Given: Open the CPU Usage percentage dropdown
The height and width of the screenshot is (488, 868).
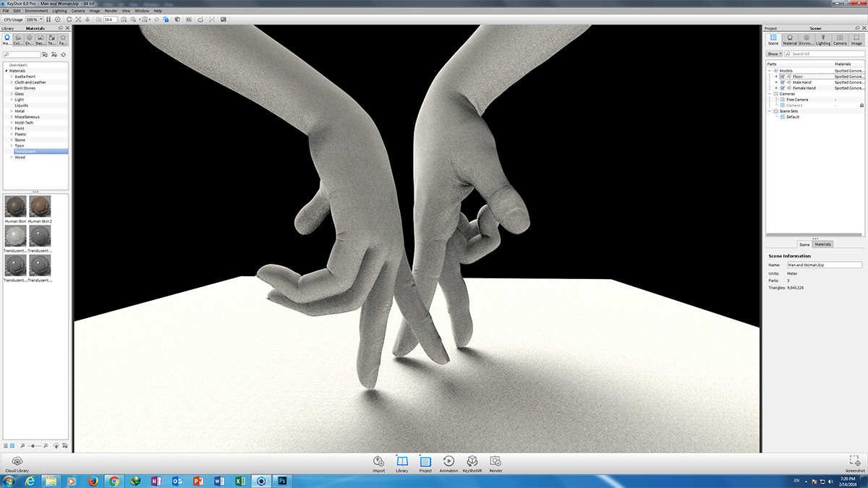Looking at the screenshot, I should 34,20.
